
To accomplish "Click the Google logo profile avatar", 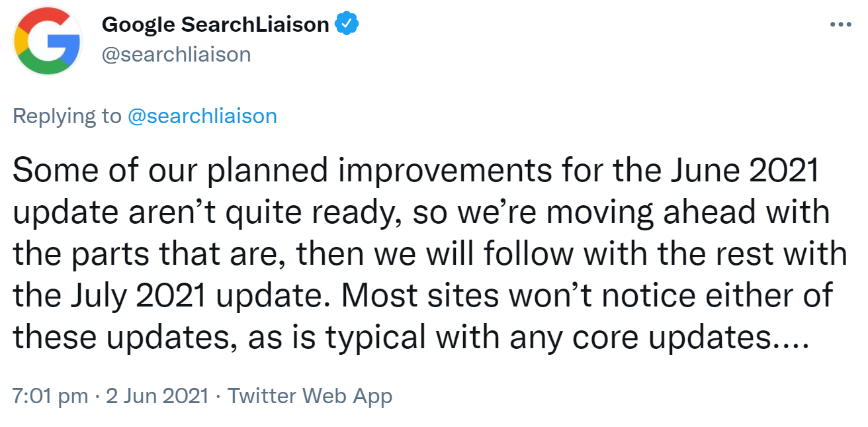I will click(48, 41).
